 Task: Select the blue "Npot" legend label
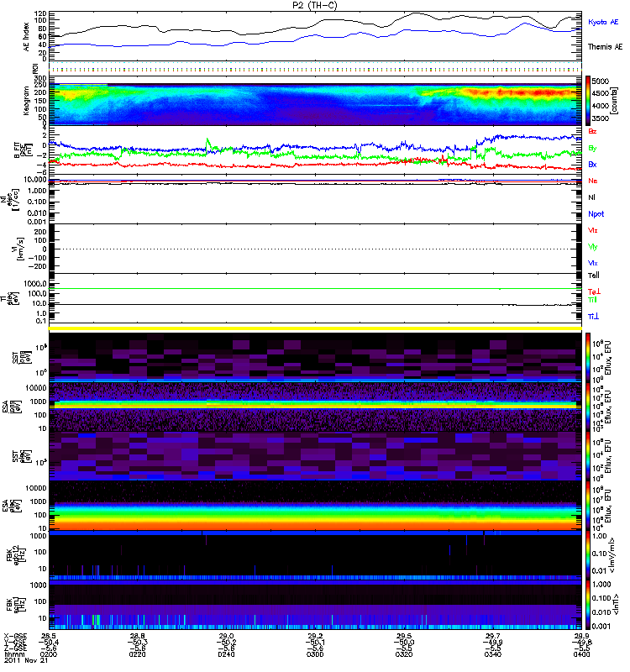596,214
